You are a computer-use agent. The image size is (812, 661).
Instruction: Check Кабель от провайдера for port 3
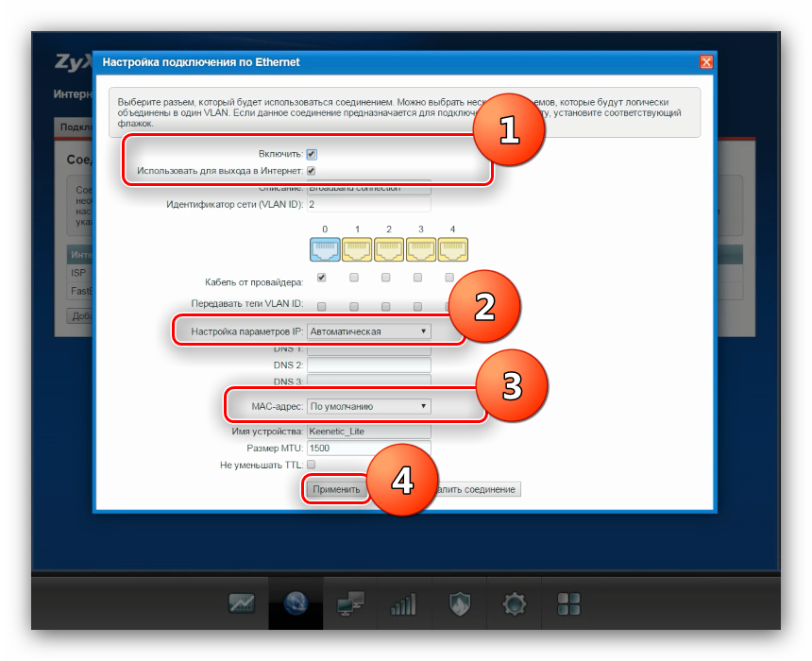click(x=418, y=277)
